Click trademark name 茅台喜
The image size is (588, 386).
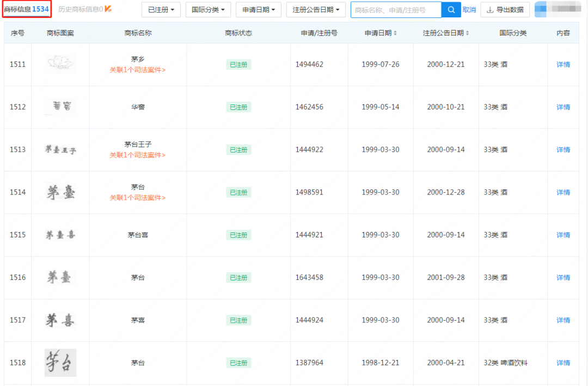pos(138,235)
